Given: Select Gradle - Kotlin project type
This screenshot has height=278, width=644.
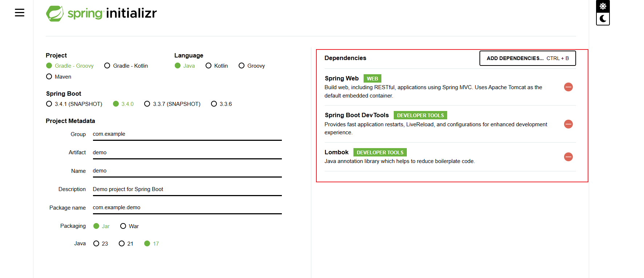Looking at the screenshot, I should (126, 66).
